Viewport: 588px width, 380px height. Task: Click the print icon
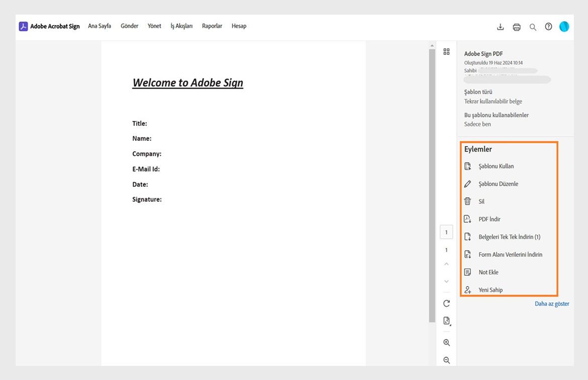pyautogui.click(x=517, y=27)
